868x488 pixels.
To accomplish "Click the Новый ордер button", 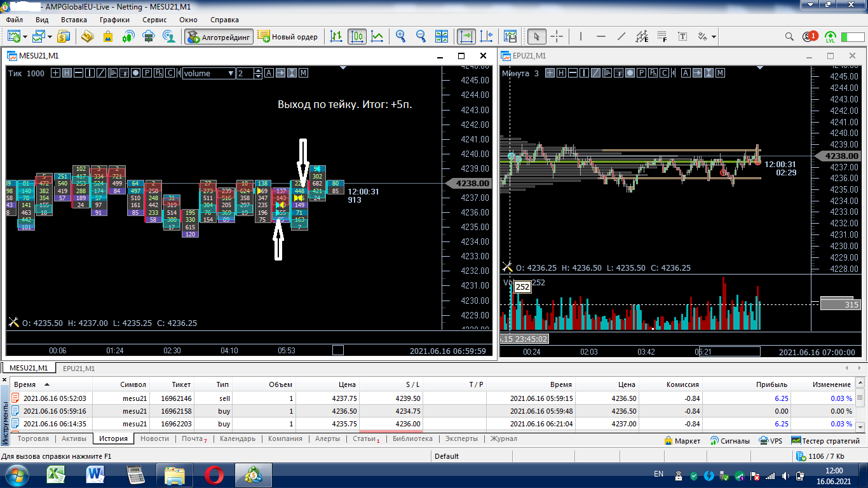I will [288, 37].
